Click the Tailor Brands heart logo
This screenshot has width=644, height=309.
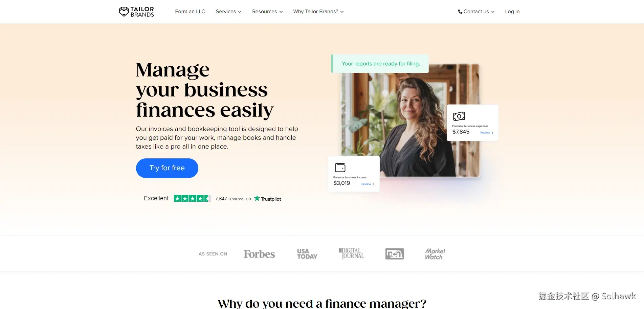coord(124,12)
